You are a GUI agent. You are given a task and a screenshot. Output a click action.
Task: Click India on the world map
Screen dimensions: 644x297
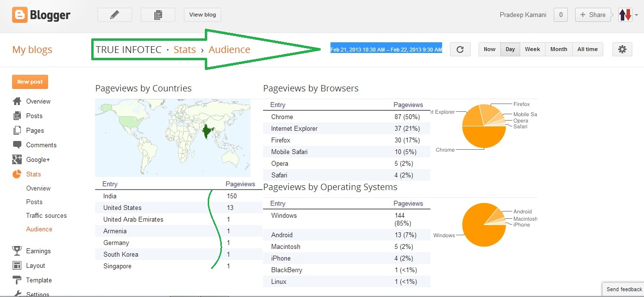208,132
